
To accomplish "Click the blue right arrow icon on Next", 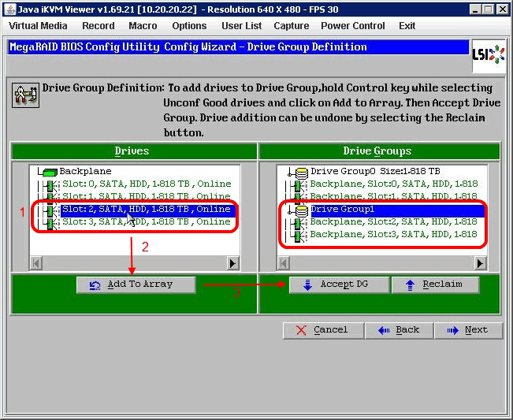I will tap(453, 330).
